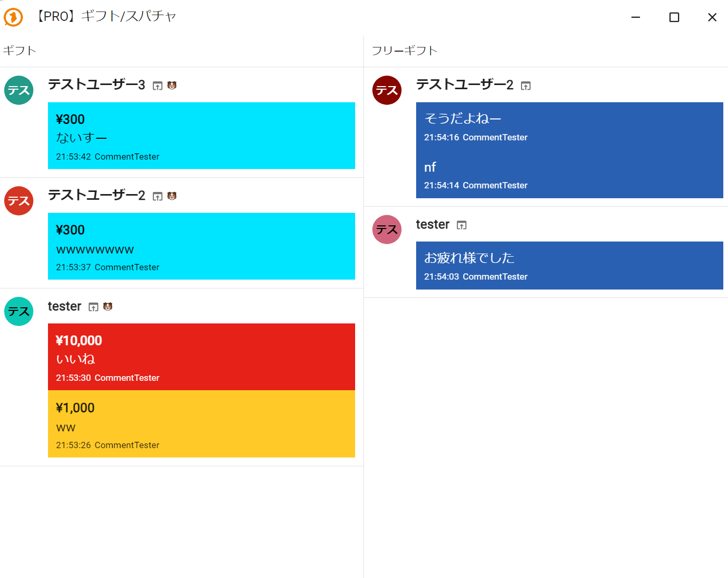
Task: Click open-window icon beside tester in フリーギフト
Action: click(x=462, y=225)
